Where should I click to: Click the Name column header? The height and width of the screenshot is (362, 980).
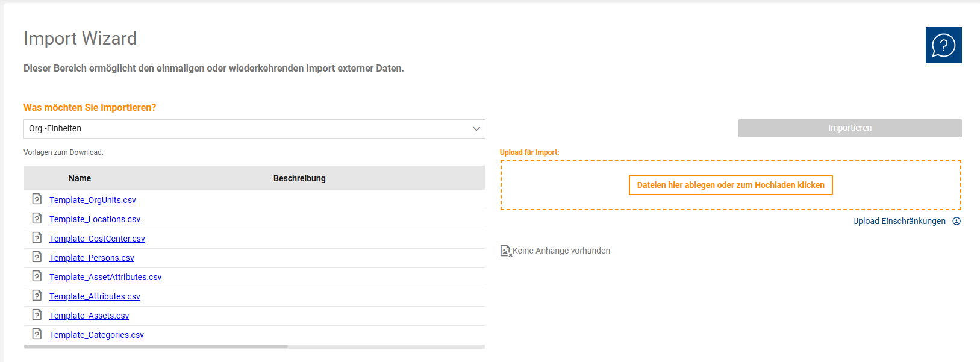80,178
